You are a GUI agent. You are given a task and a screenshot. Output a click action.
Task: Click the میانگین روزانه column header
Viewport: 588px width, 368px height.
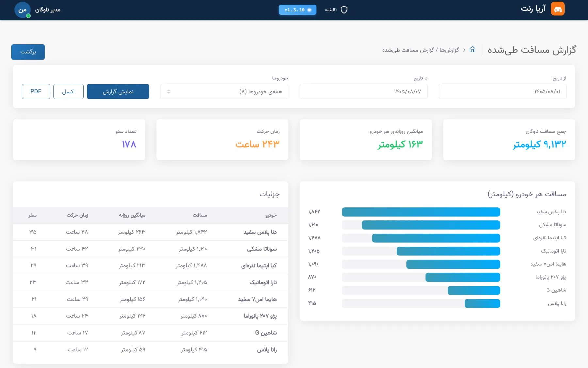132,215
